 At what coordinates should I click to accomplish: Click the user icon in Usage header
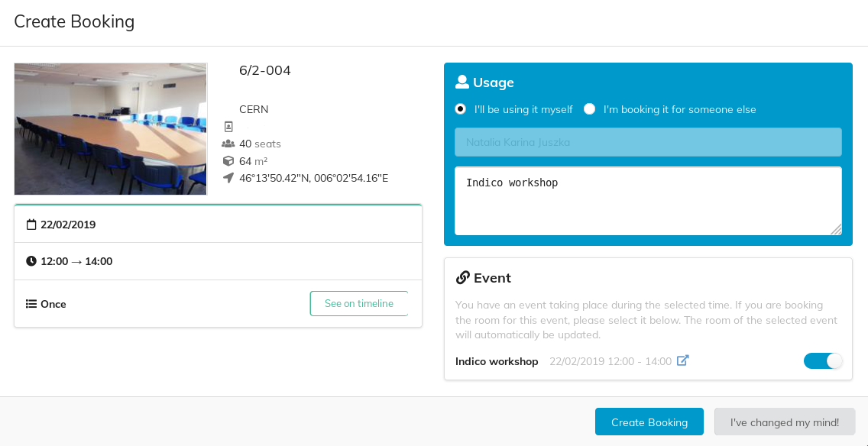[x=462, y=82]
